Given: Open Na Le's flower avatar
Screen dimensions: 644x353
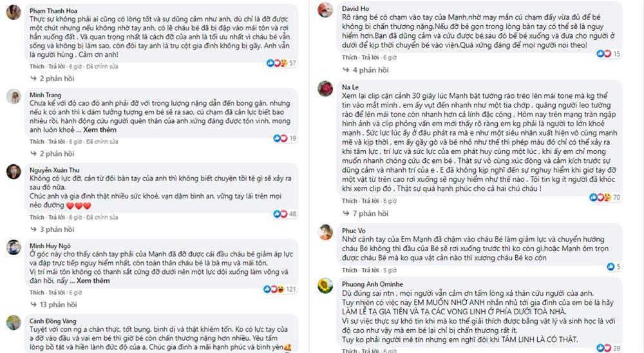Looking at the screenshot, I should tap(326, 88).
